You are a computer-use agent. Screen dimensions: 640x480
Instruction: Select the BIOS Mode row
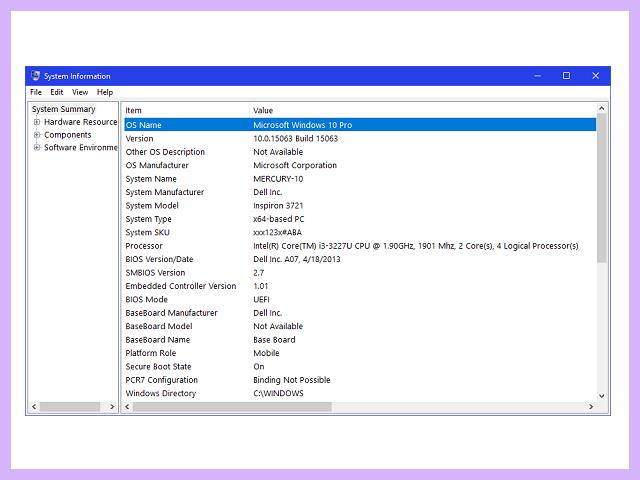point(360,299)
